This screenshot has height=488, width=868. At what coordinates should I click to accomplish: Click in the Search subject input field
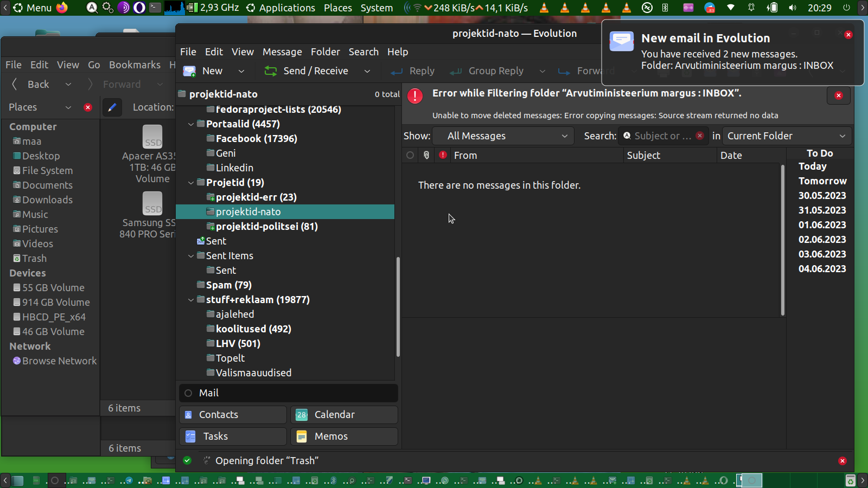tap(661, 136)
